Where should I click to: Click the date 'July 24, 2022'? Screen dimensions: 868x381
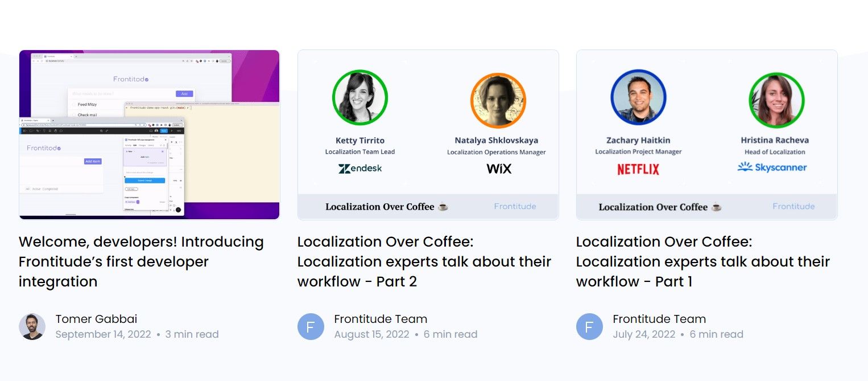pos(644,334)
